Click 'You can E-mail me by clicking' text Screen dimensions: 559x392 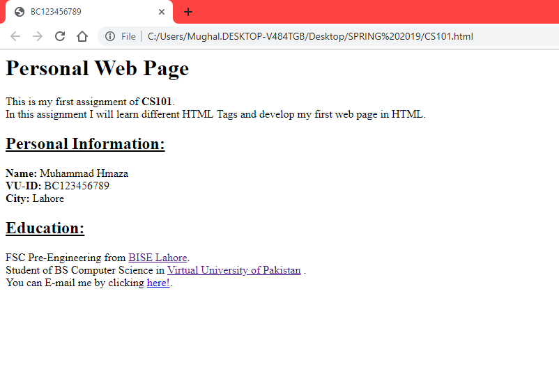coord(75,283)
